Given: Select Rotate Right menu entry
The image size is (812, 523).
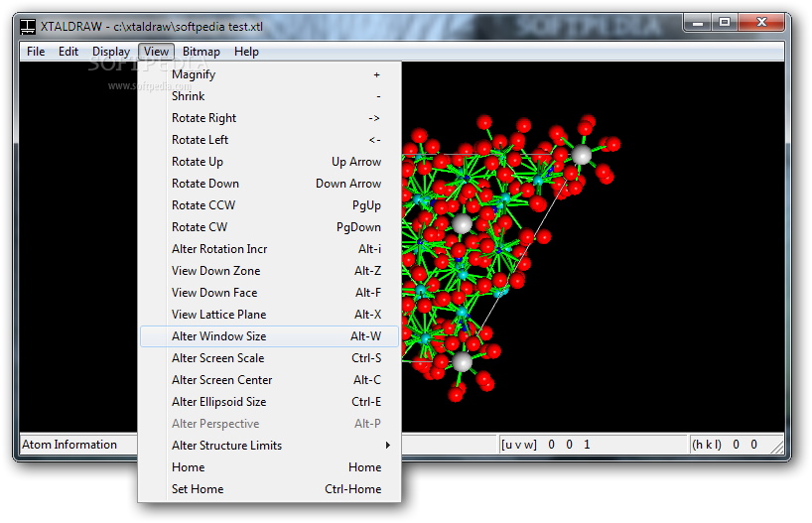Looking at the screenshot, I should (269, 118).
